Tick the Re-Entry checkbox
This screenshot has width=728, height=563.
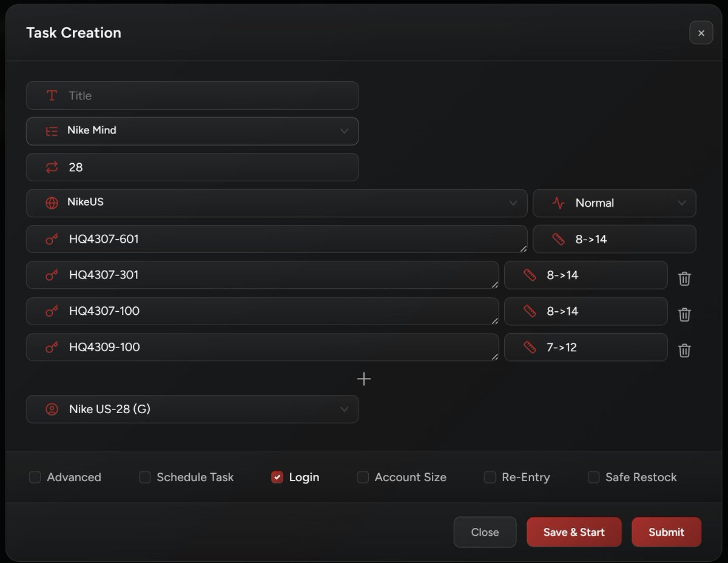point(490,477)
